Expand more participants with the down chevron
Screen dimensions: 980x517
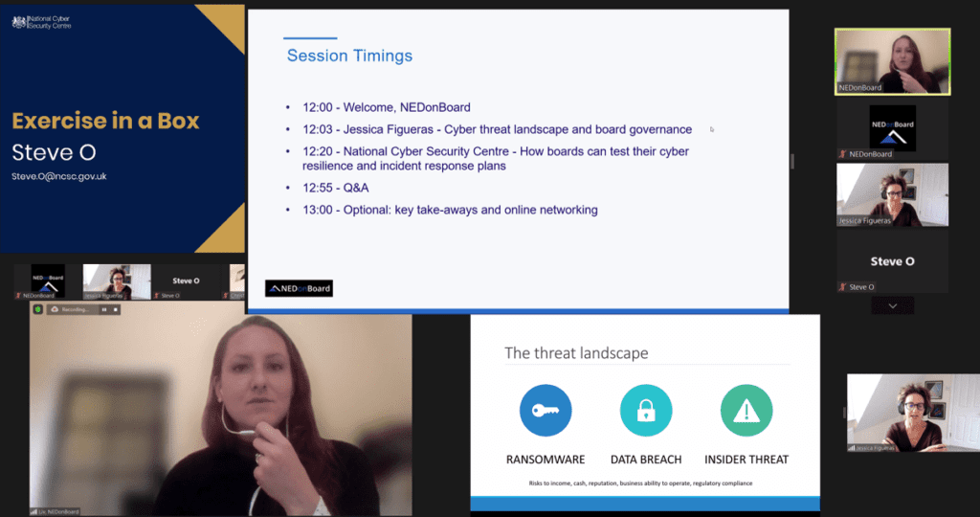[x=893, y=305]
